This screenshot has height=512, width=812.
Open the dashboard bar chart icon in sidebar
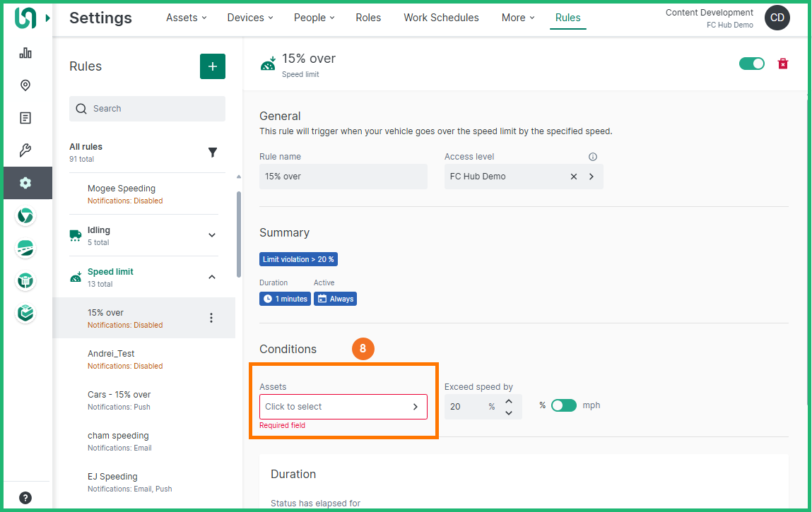click(25, 53)
